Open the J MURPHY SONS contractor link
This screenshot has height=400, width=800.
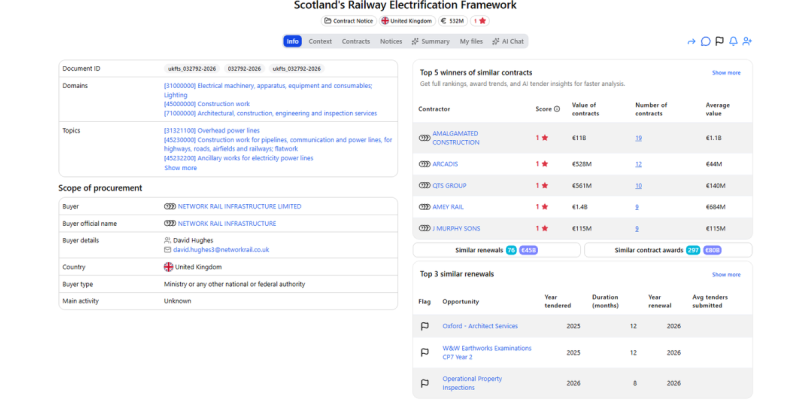coord(456,229)
